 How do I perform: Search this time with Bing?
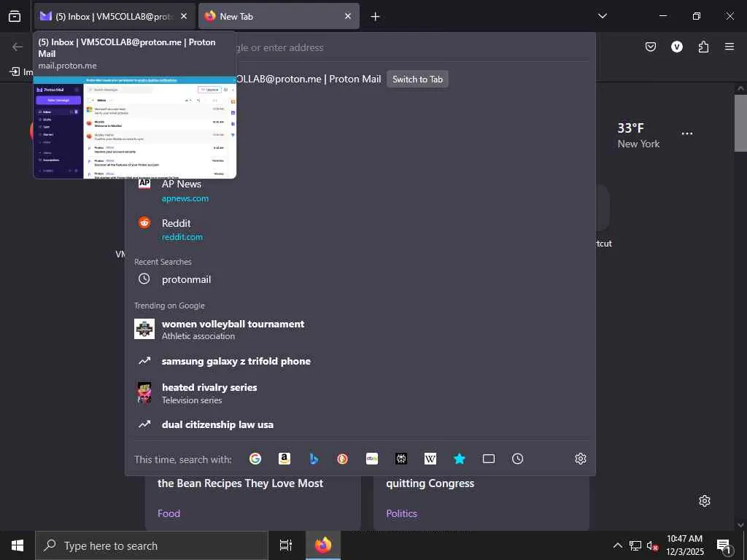pos(314,459)
